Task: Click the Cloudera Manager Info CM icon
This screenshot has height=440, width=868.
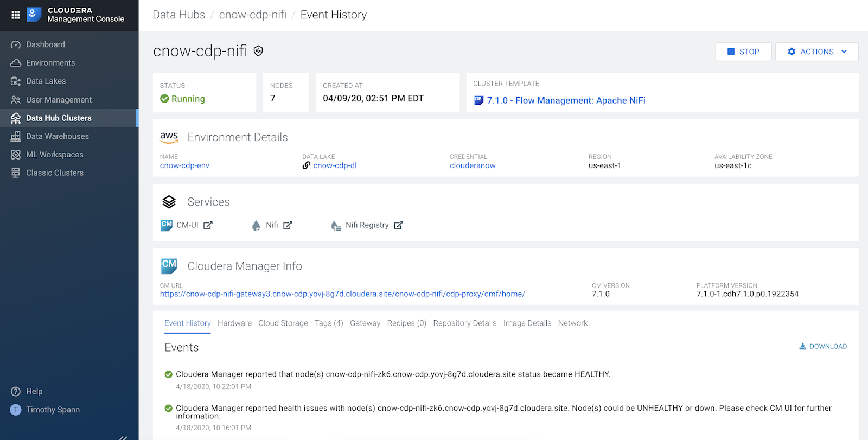Action: pos(169,266)
